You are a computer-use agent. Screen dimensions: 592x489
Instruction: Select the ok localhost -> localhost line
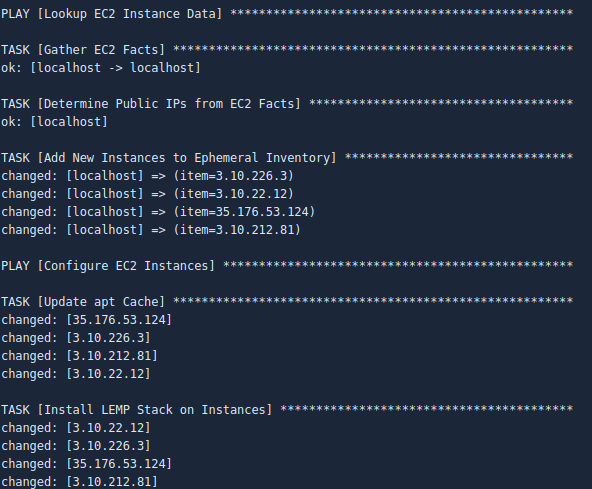tap(101, 68)
